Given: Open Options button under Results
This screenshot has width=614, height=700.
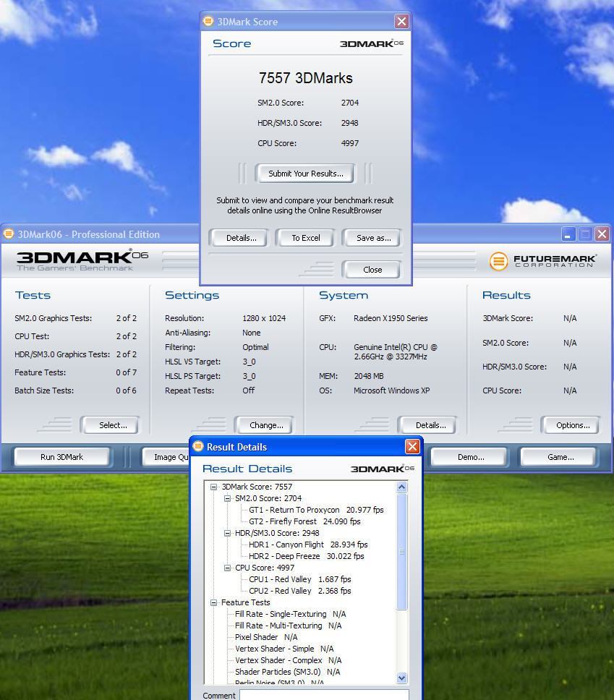Looking at the screenshot, I should [570, 425].
